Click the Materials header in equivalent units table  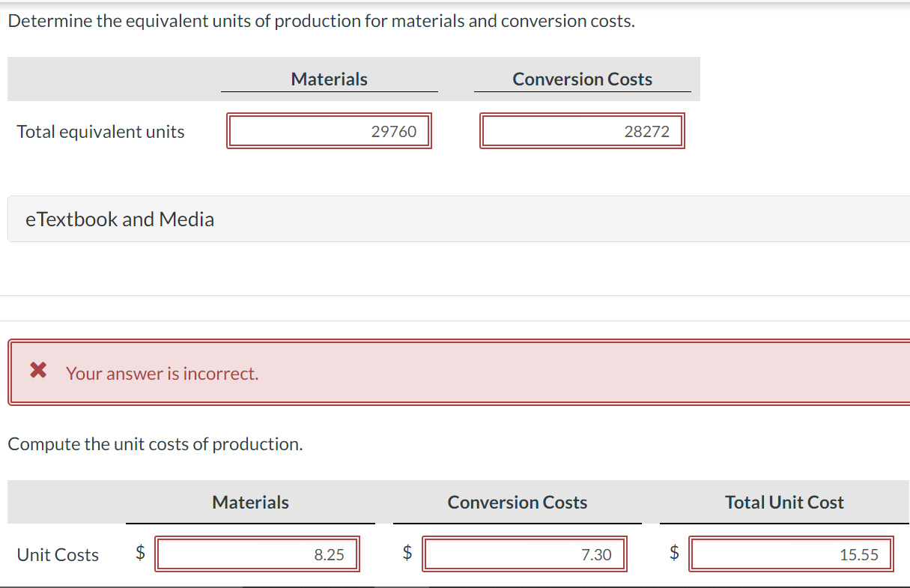330,79
